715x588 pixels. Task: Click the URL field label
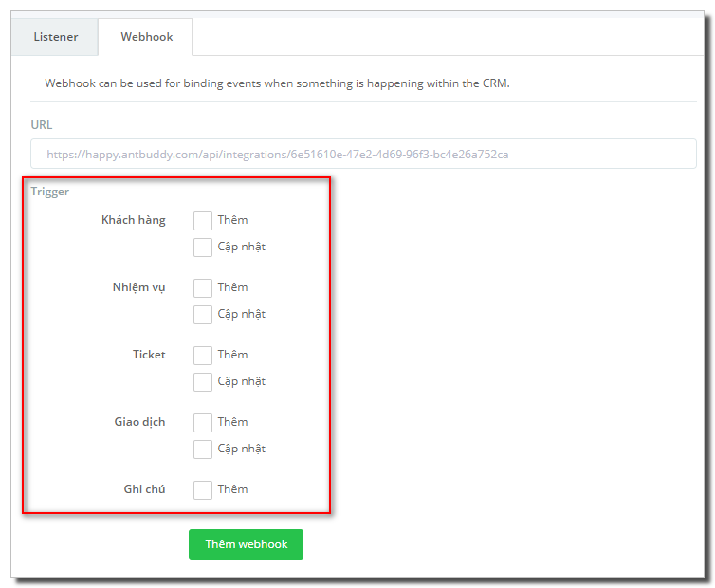pyautogui.click(x=42, y=125)
